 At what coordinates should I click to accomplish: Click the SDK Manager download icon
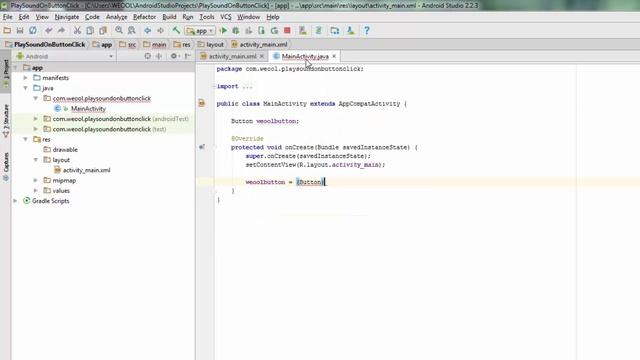[x=351, y=31]
